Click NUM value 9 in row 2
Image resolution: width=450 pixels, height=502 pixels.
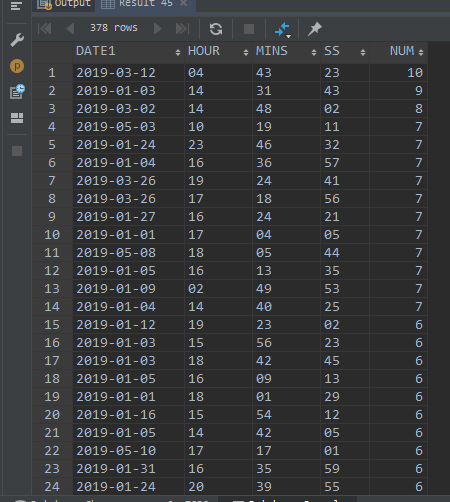[x=398, y=91]
